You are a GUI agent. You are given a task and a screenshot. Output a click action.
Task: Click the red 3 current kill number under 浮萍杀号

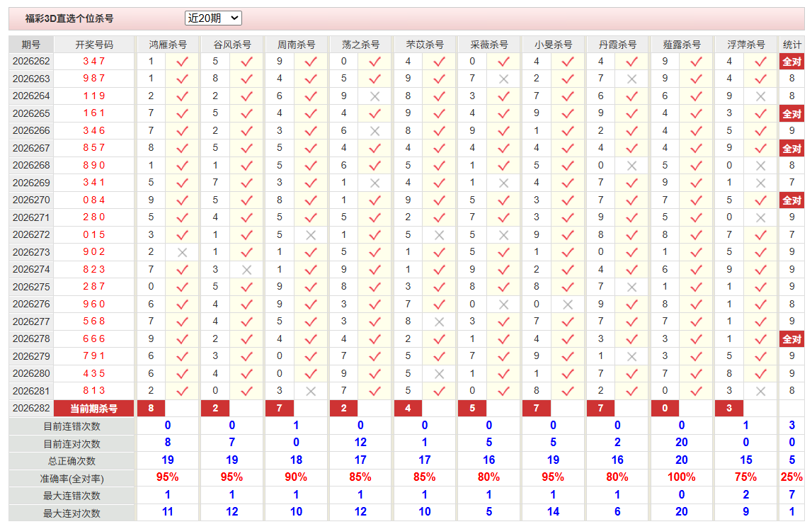pos(729,409)
